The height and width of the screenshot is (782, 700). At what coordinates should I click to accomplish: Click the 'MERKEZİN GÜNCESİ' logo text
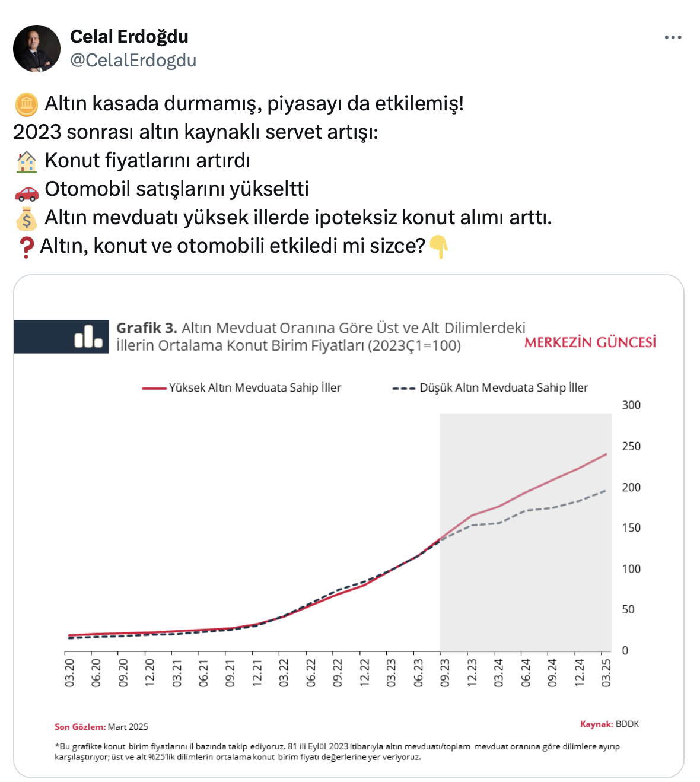590,342
